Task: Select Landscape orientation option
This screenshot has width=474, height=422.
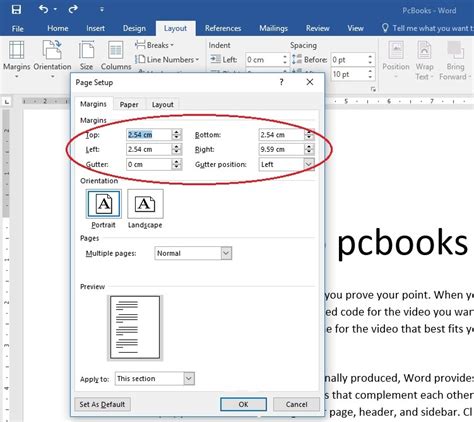Action: click(x=145, y=209)
